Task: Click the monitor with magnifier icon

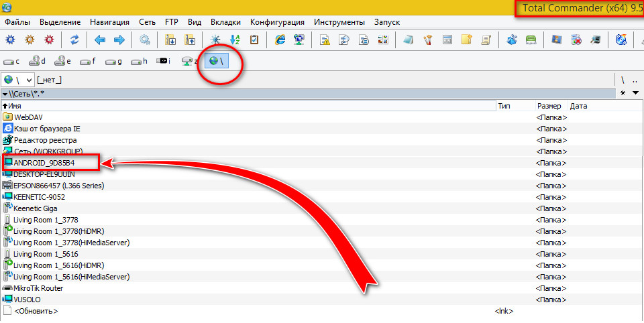Action: (596, 40)
